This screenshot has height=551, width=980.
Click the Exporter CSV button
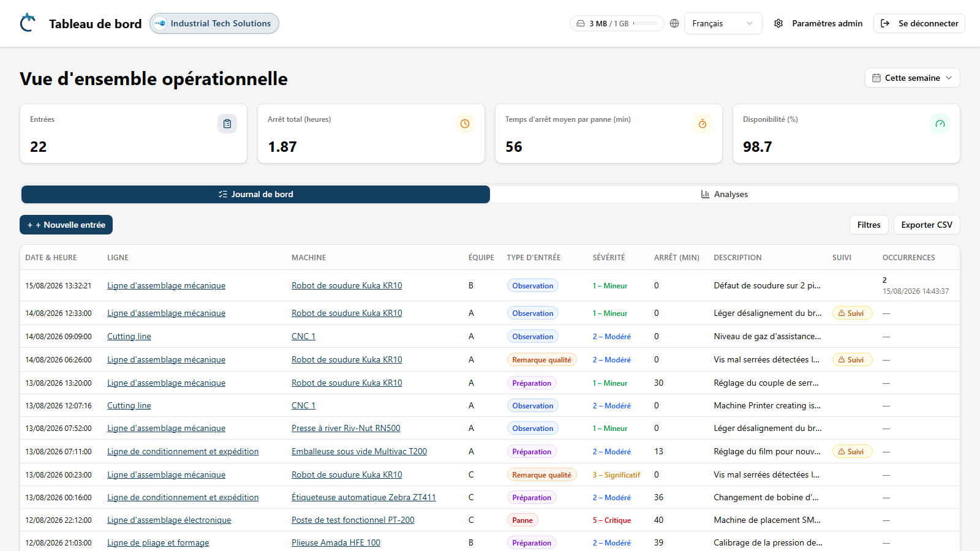coord(927,225)
